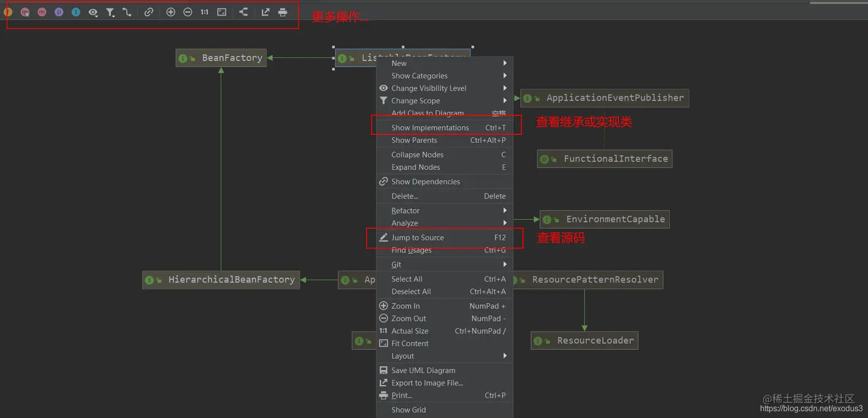This screenshot has width=868, height=418.
Task: Click the printer icon in the toolbar
Action: coord(282,12)
